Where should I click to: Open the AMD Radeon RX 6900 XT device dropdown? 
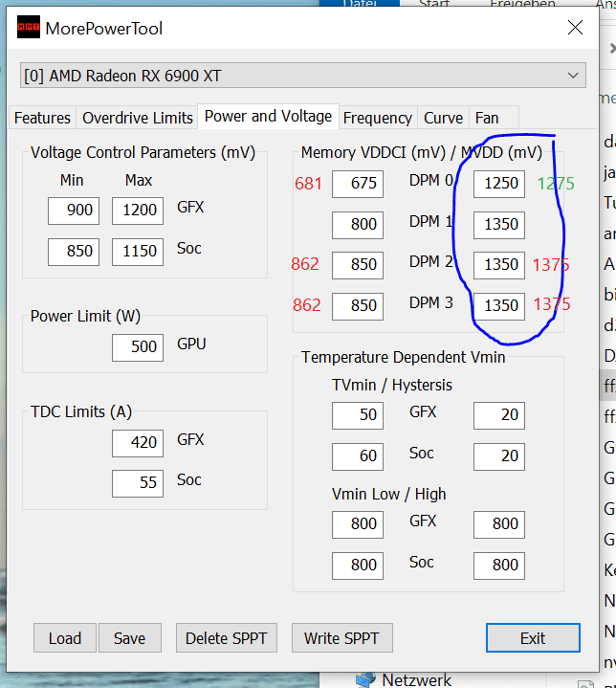click(x=302, y=76)
